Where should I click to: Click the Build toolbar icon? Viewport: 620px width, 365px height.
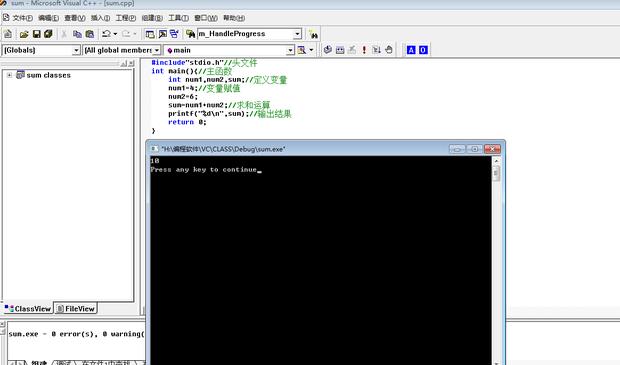point(340,50)
